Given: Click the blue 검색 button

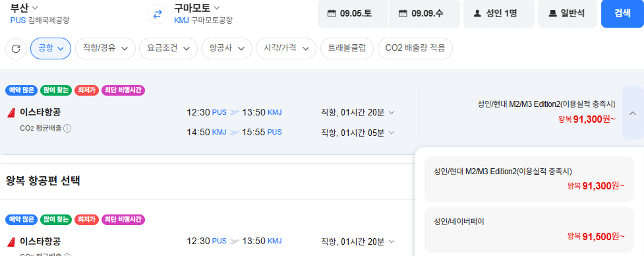Looking at the screenshot, I should 622,14.
